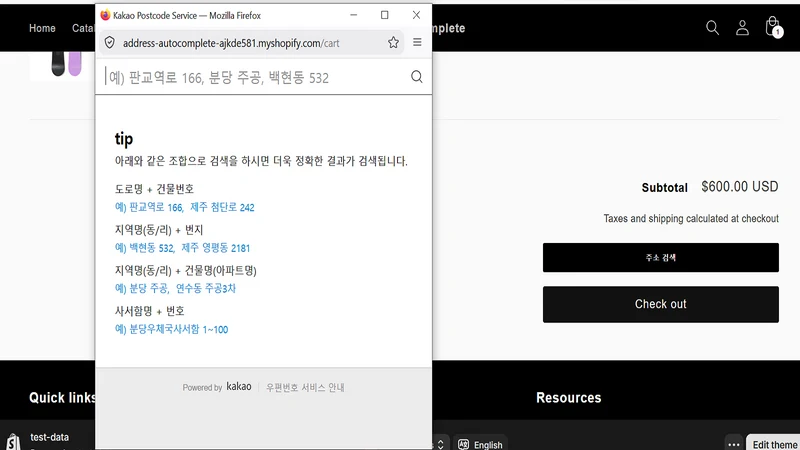Click example link 제주 첨단로 242
Screen dimensions: 800x450
(222, 208)
